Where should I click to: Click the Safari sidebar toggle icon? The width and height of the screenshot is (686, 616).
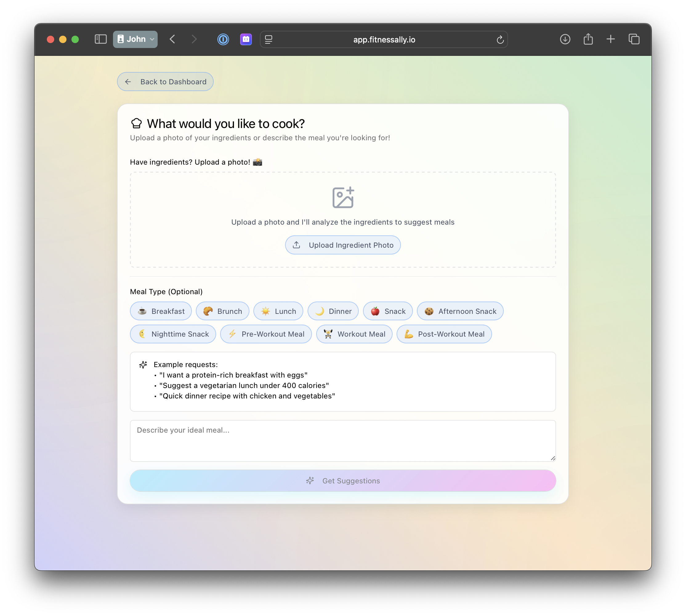101,39
